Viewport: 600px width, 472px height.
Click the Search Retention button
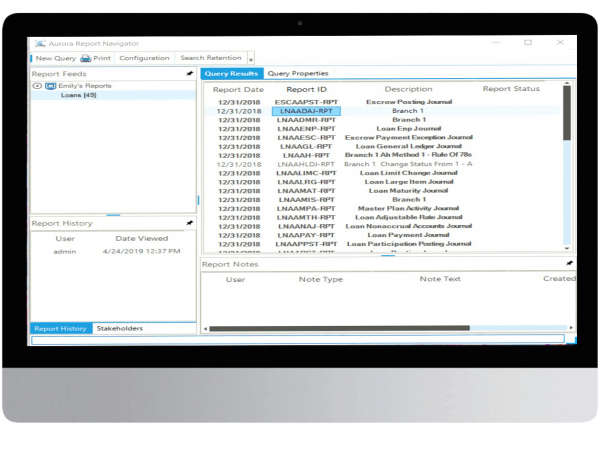tap(210, 58)
